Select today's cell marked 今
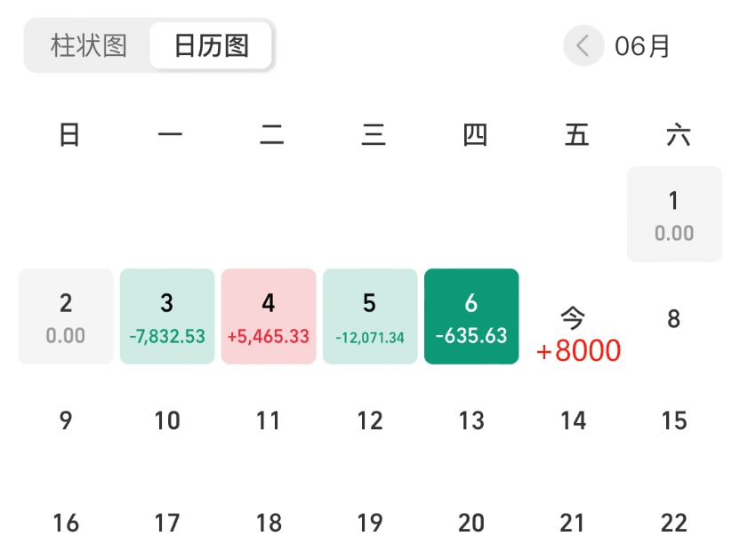Viewport: 756px width, 552px height. (x=573, y=318)
